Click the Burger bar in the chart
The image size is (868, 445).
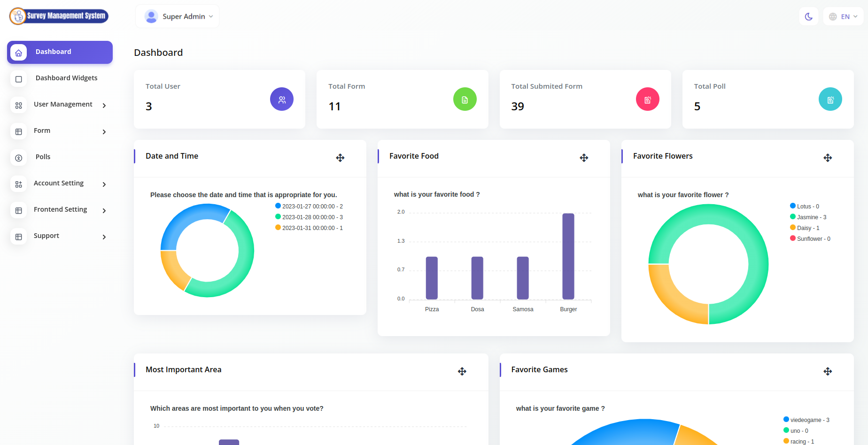coord(568,256)
